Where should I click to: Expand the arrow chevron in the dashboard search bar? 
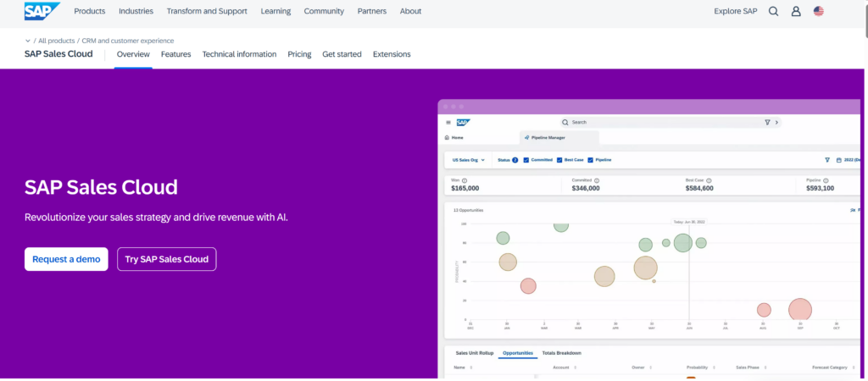click(776, 122)
